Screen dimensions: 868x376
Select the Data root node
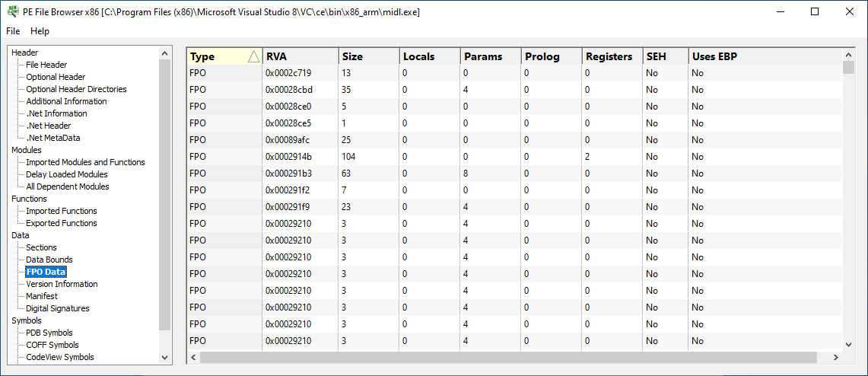click(21, 235)
